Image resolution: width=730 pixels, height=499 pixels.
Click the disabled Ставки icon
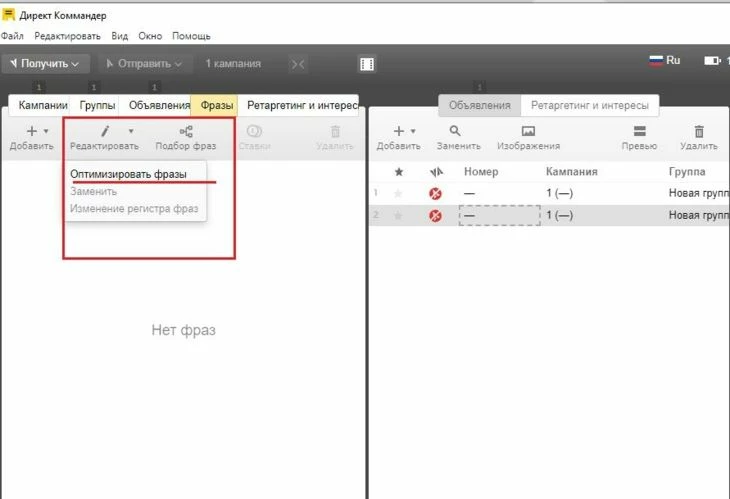tap(254, 131)
